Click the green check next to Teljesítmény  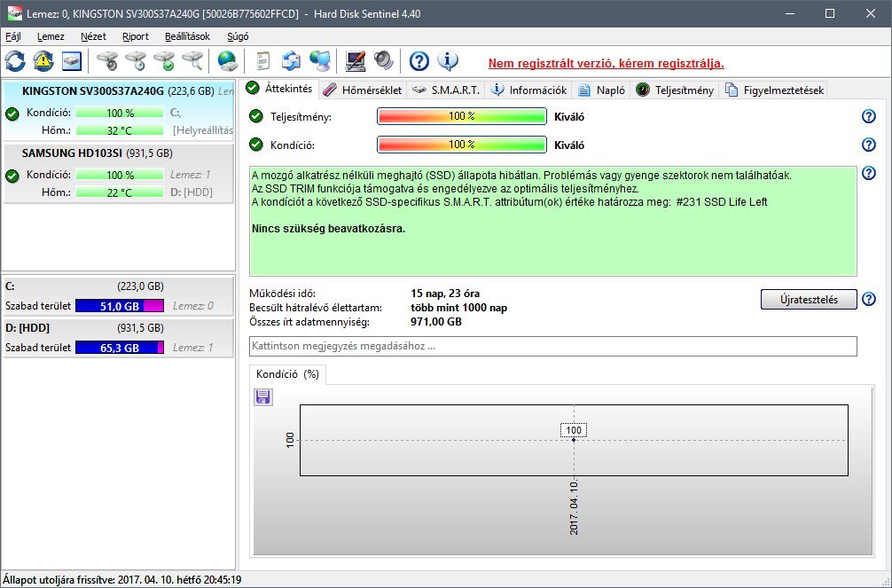pyautogui.click(x=256, y=116)
